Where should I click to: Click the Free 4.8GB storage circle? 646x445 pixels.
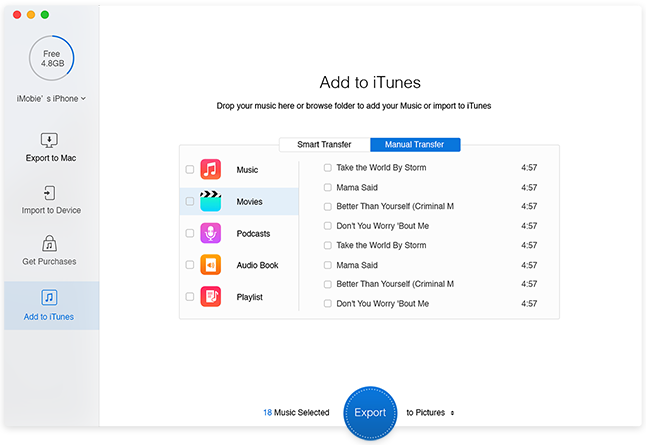click(52, 58)
